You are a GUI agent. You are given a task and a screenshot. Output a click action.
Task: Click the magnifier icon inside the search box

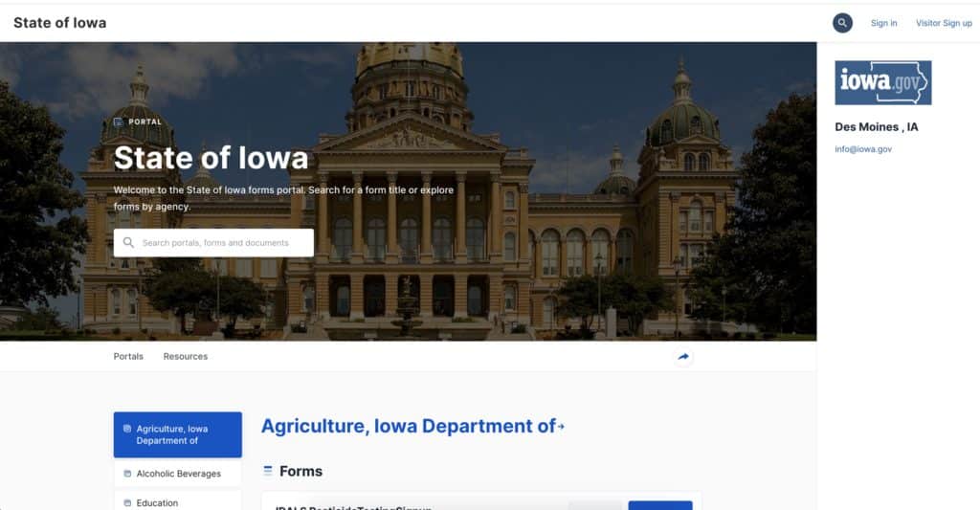point(128,242)
